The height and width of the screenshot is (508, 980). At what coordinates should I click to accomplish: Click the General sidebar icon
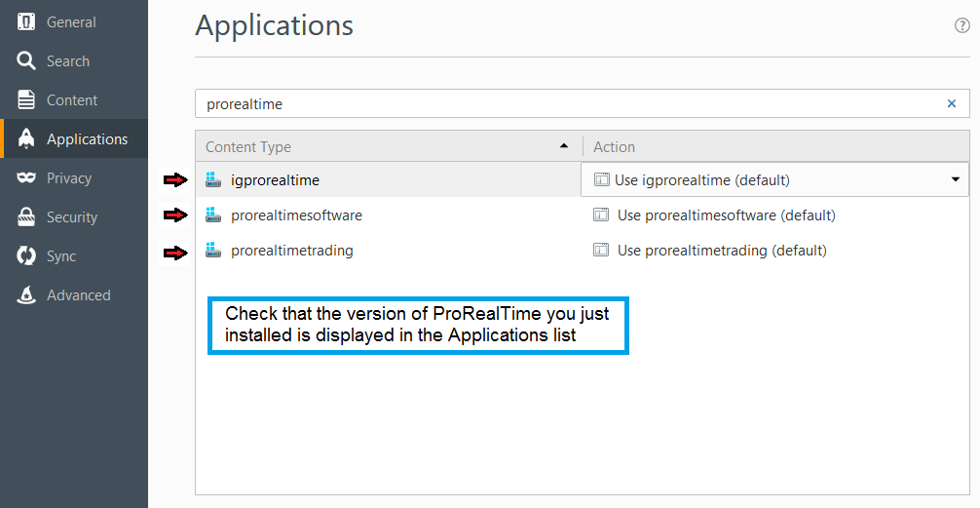[26, 21]
